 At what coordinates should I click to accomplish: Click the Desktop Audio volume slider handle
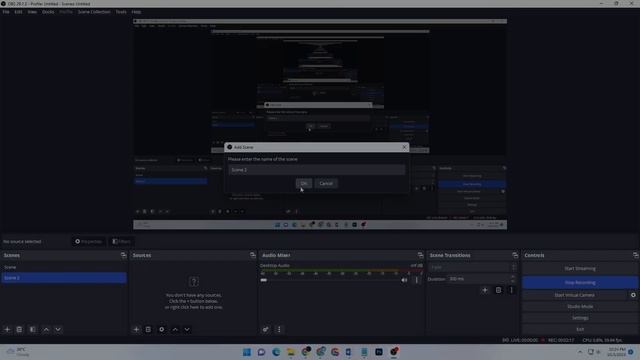click(264, 280)
